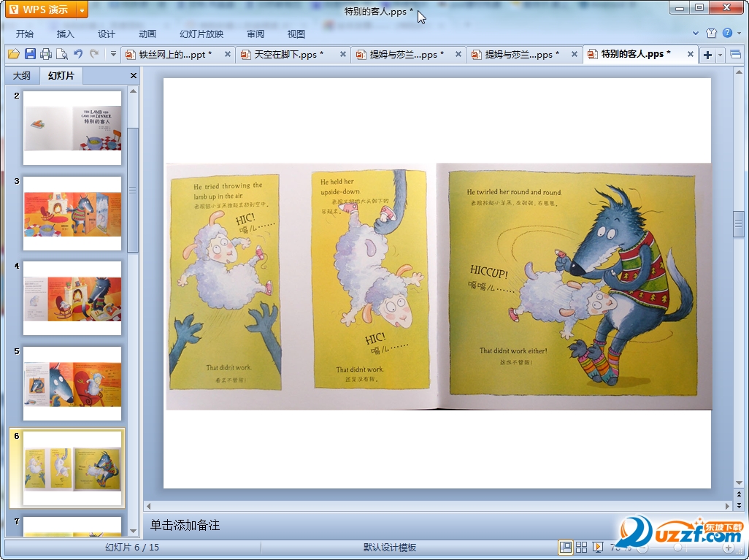Switch to slide sorter view icon

[581, 547]
